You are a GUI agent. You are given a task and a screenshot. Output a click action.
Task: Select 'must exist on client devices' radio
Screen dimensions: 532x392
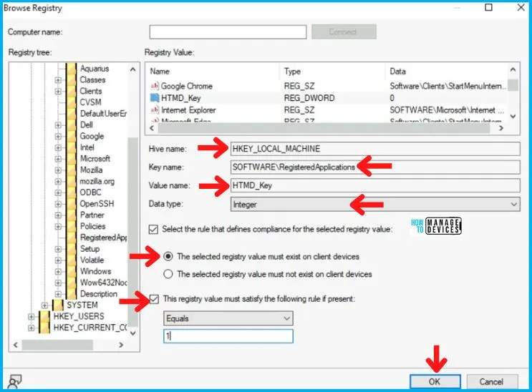[x=169, y=257]
